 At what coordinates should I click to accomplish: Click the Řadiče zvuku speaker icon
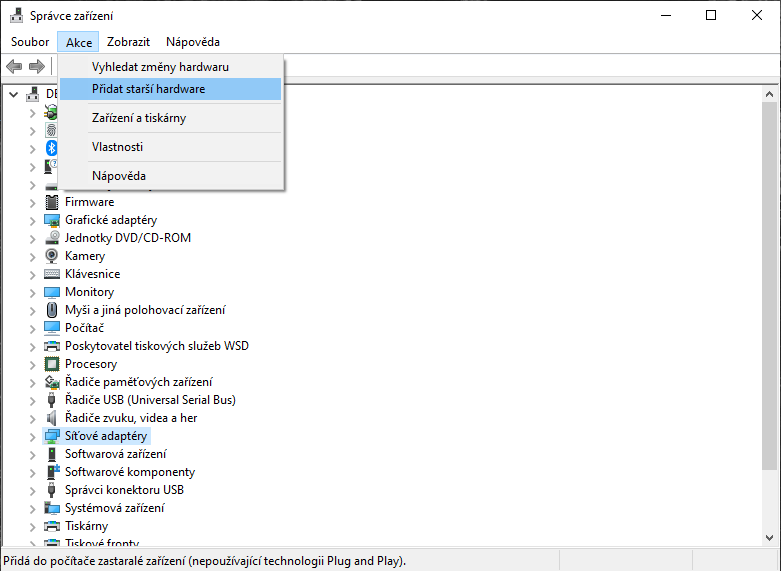click(x=52, y=418)
